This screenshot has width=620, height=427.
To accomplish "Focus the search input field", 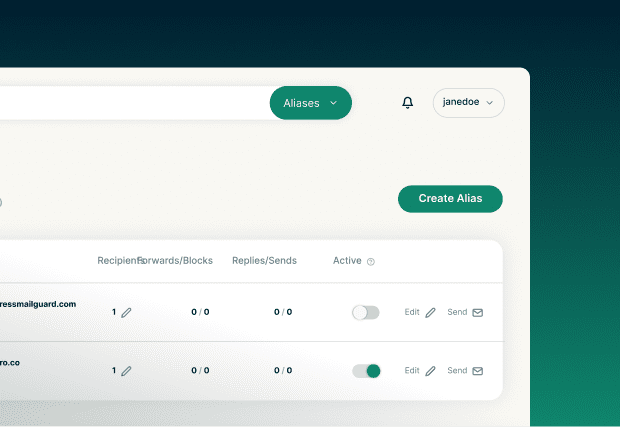I will point(130,103).
